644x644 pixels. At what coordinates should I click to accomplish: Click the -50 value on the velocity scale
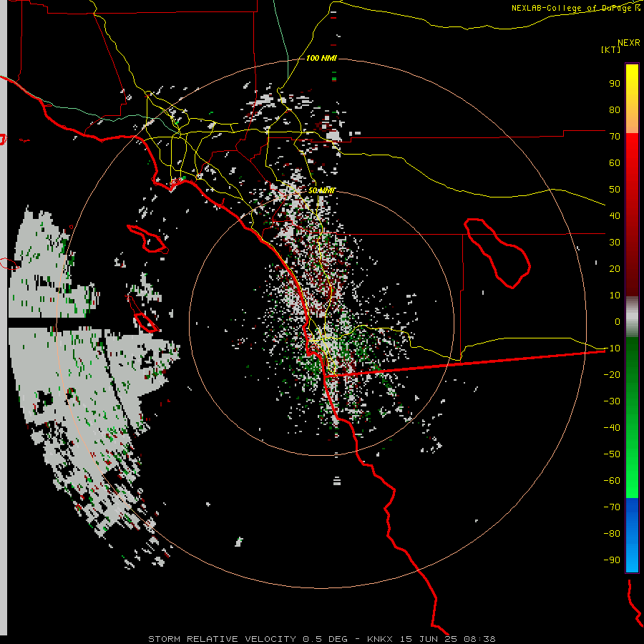pyautogui.click(x=612, y=454)
